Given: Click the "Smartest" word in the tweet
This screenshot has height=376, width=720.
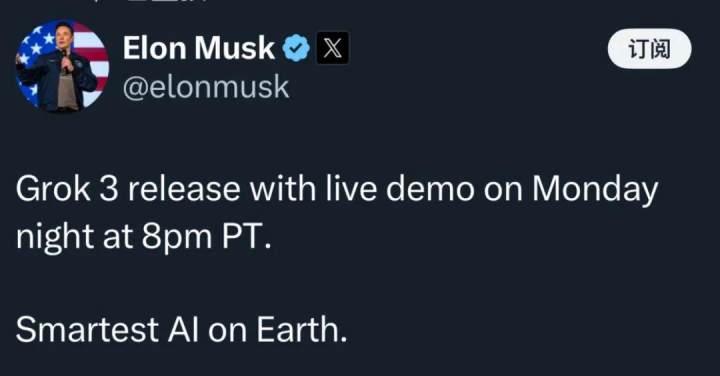Looking at the screenshot, I should pyautogui.click(x=87, y=329).
